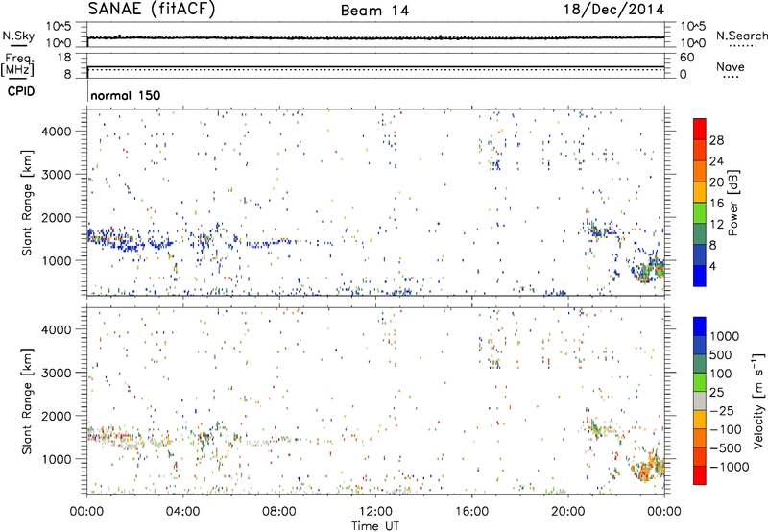Click the 'Beam 14' header label
This screenshot has width=768, height=532.
[x=374, y=11]
